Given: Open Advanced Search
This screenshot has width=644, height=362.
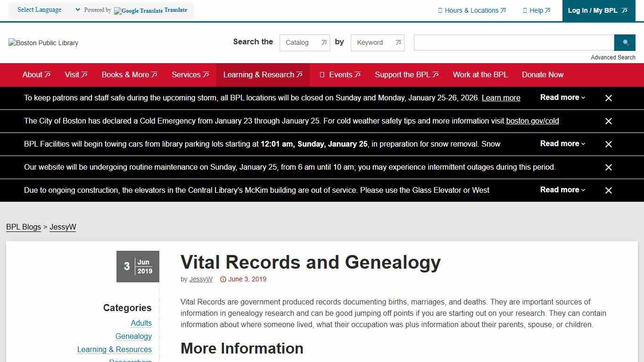Looking at the screenshot, I should point(613,57).
